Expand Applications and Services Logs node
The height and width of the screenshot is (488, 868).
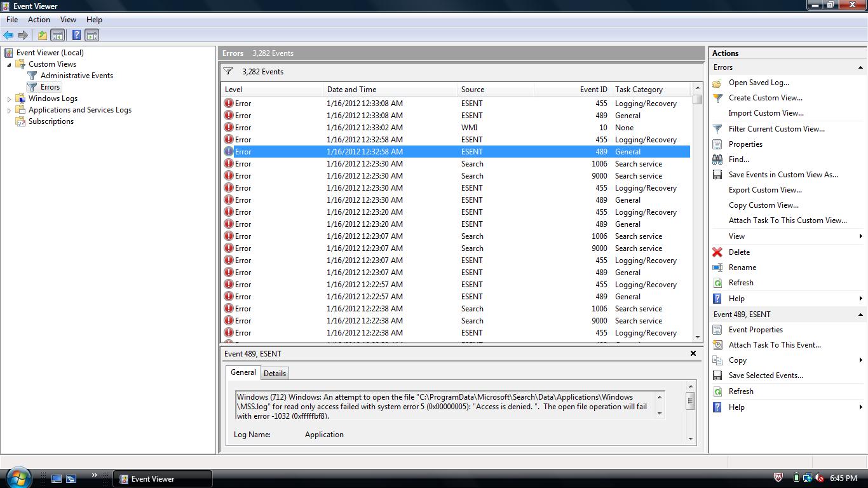pos(9,110)
